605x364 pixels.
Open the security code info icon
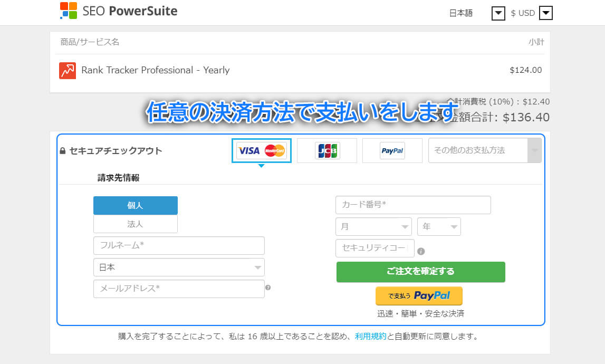pos(421,251)
